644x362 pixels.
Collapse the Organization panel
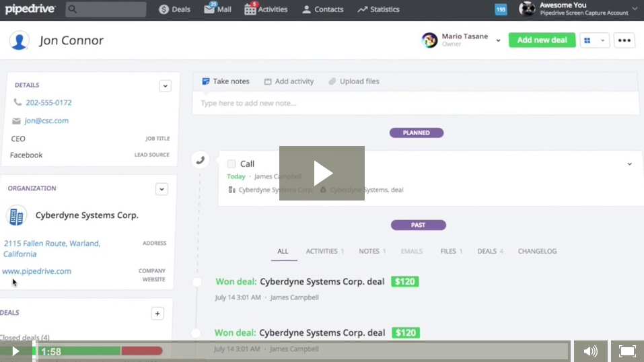tap(162, 189)
